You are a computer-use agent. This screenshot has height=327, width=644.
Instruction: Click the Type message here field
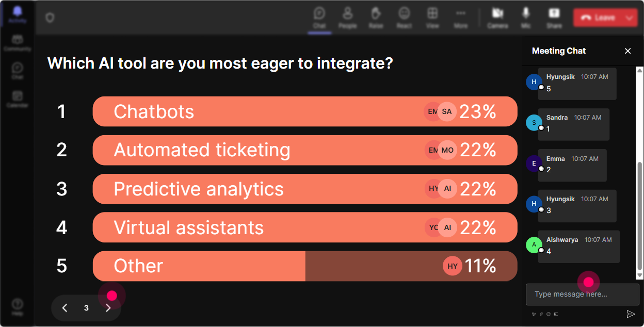click(x=583, y=295)
